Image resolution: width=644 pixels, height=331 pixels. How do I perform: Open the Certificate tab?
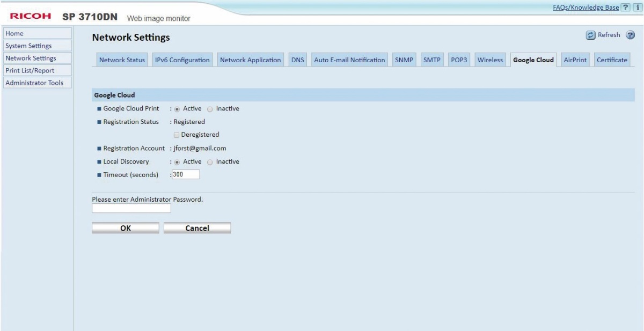click(612, 60)
